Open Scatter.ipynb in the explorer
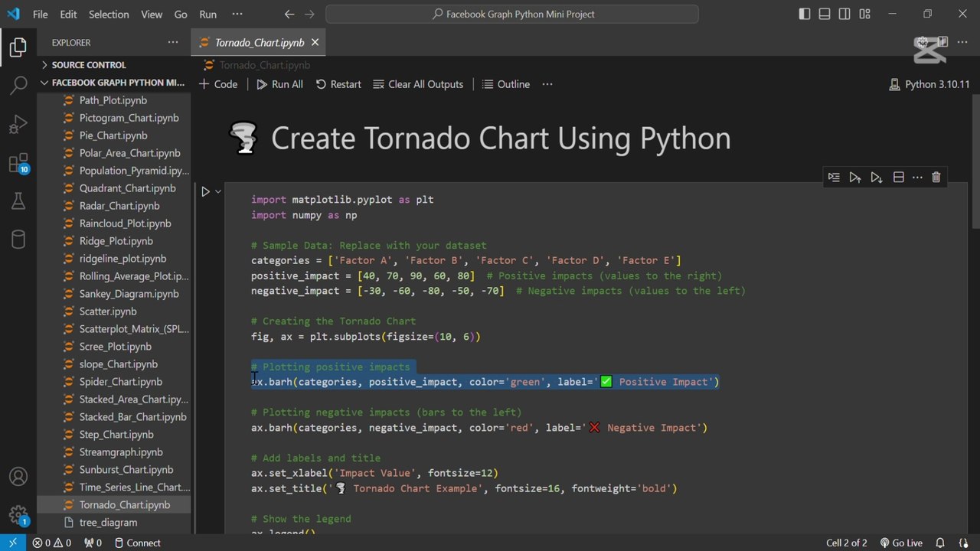The image size is (980, 551). (108, 311)
